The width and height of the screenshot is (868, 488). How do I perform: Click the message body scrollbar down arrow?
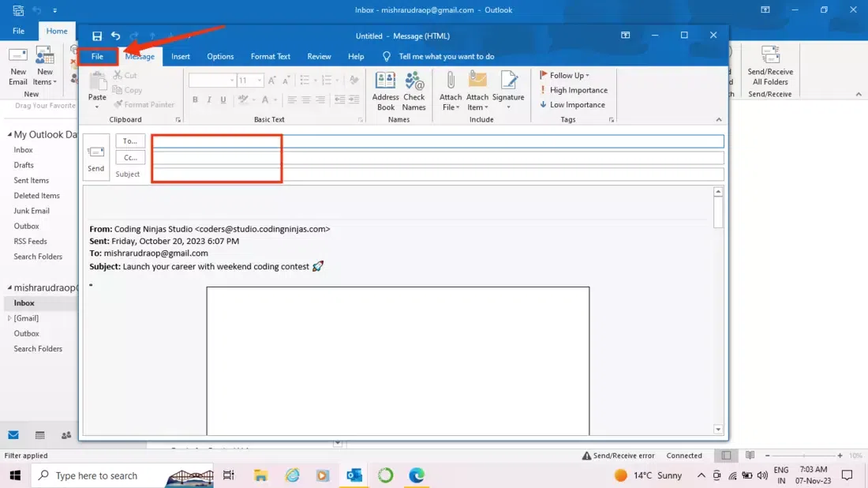(x=718, y=430)
